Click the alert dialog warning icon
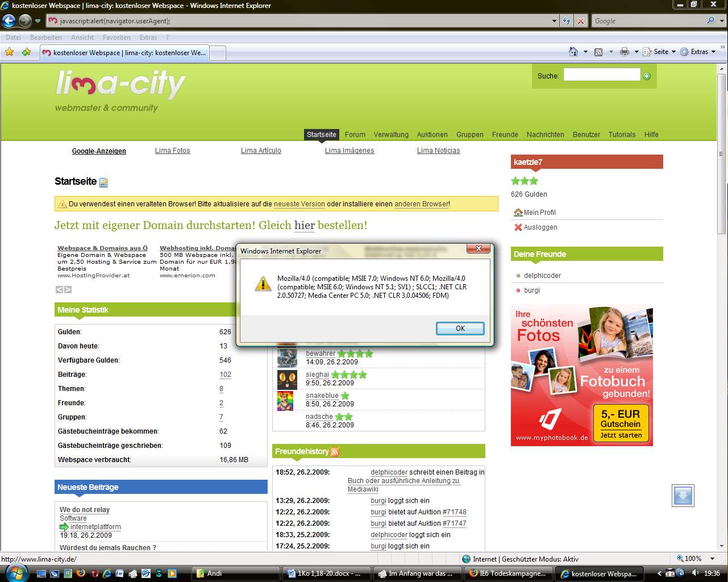The height and width of the screenshot is (582, 728). tap(263, 283)
